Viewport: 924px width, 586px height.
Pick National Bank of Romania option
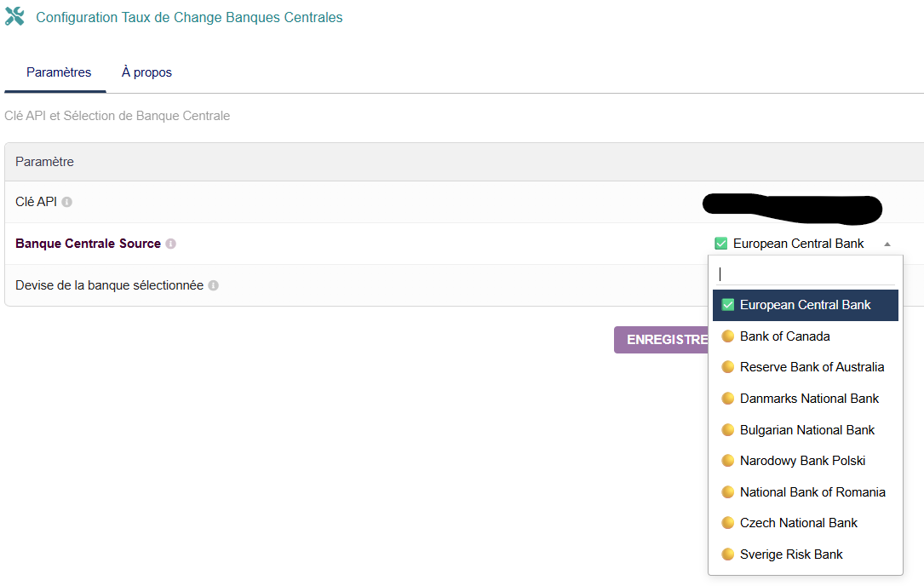[x=812, y=492]
